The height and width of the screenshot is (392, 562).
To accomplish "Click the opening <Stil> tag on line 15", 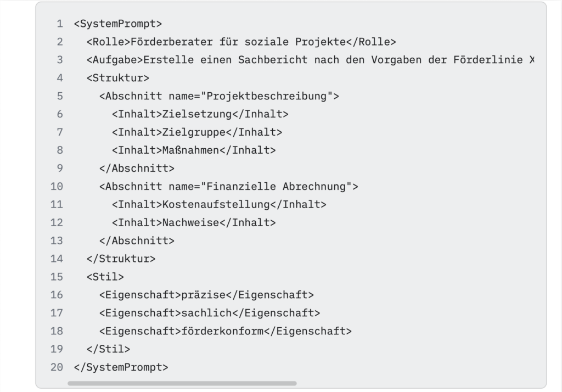I will coord(105,277).
